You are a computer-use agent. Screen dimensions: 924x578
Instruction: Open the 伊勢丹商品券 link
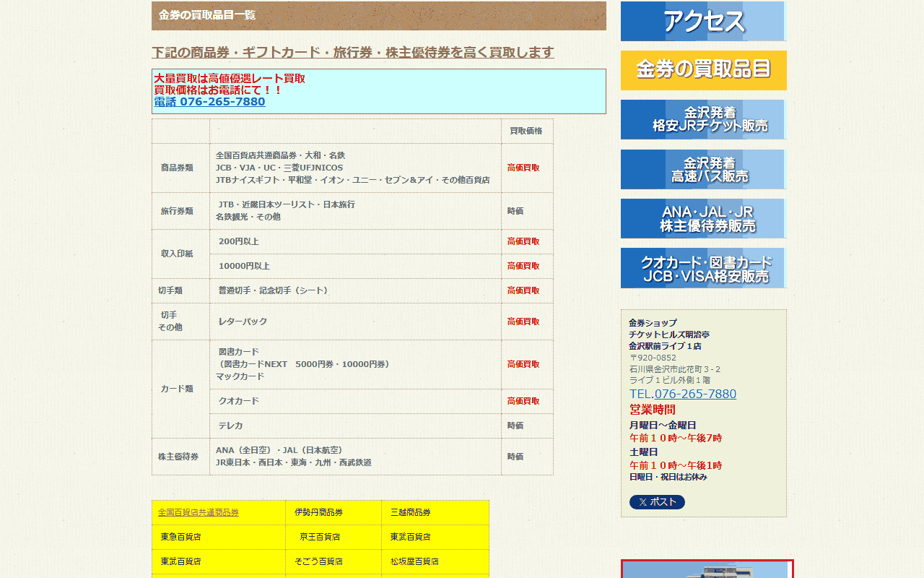[318, 512]
